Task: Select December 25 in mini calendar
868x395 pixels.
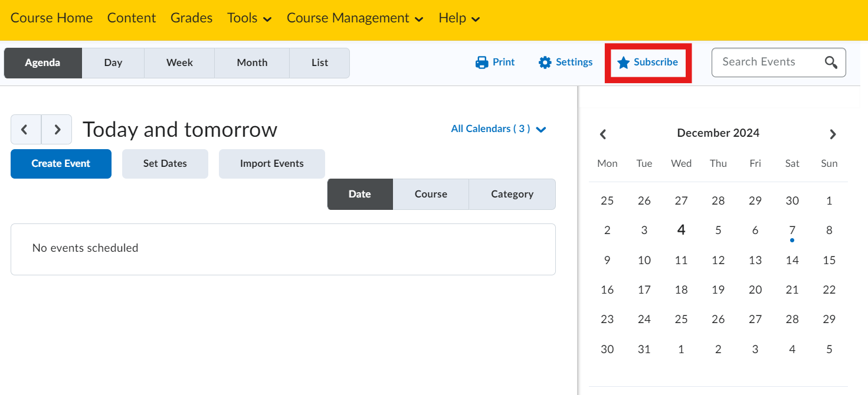Action: [681, 320]
